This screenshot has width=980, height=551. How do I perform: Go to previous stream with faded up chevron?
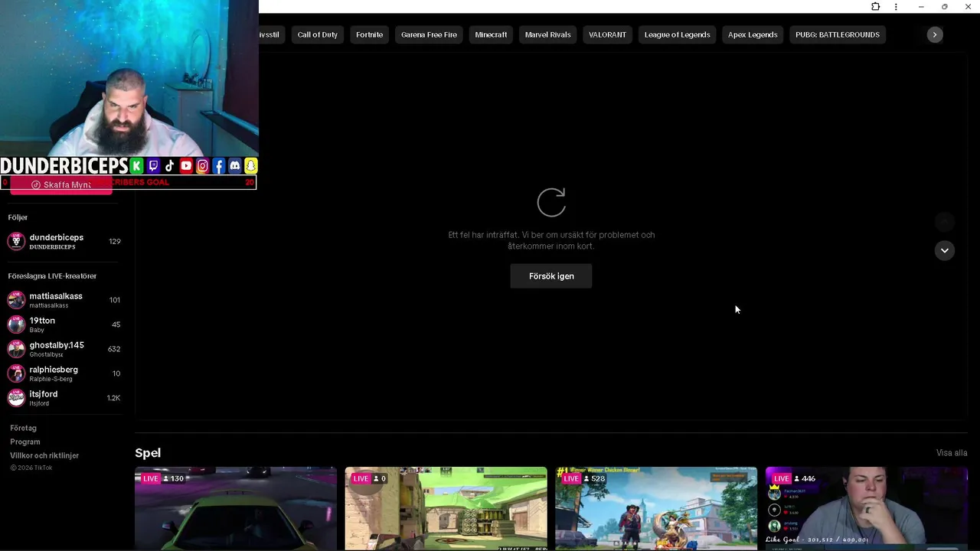pos(945,222)
